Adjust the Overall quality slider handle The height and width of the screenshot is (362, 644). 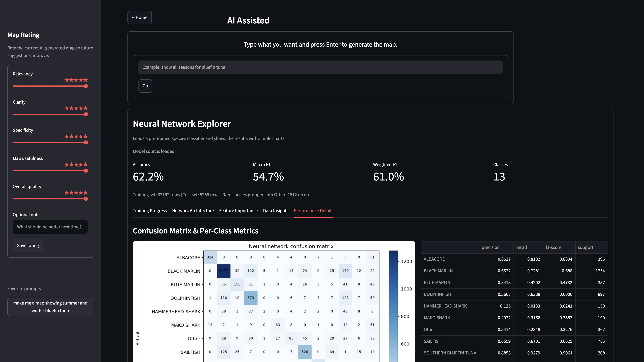point(86,199)
